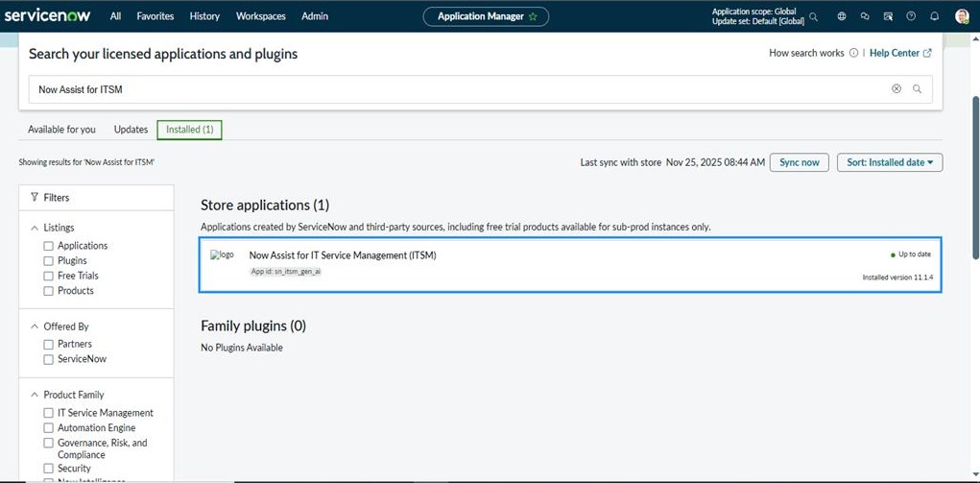Collapse the Product Family filter section

[x=36, y=395]
